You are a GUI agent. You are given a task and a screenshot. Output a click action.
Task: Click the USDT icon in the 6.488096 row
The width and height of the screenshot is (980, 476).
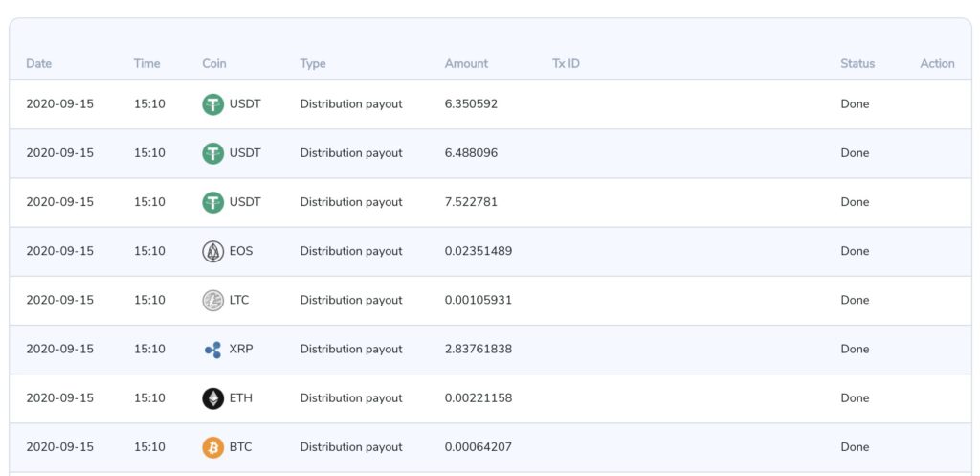(212, 153)
